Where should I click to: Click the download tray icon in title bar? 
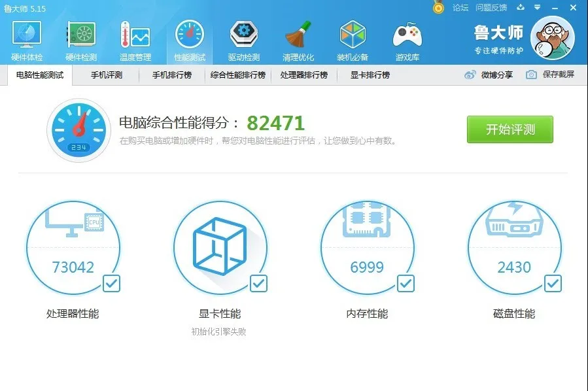[521, 7]
